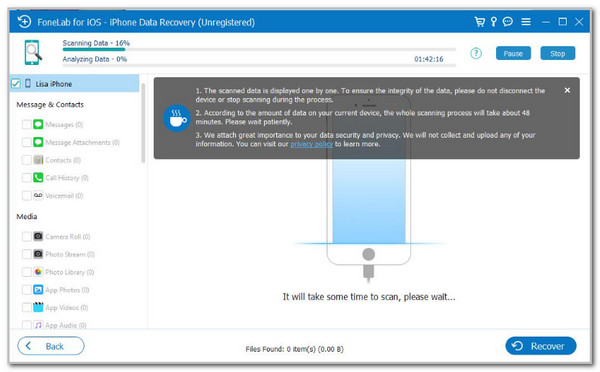The image size is (600, 372).
Task: Click 'It will take some time' message
Action: [x=369, y=297]
